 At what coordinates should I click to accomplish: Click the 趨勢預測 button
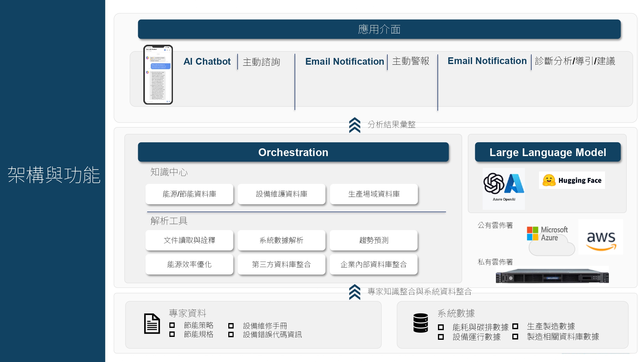[374, 240]
